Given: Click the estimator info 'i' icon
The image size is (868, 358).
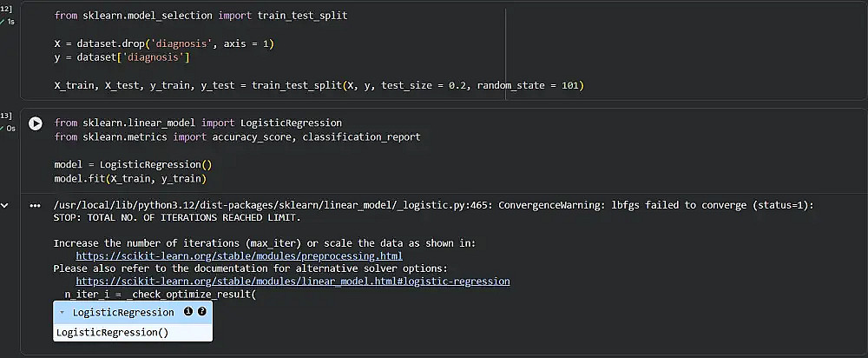Looking at the screenshot, I should coord(188,311).
